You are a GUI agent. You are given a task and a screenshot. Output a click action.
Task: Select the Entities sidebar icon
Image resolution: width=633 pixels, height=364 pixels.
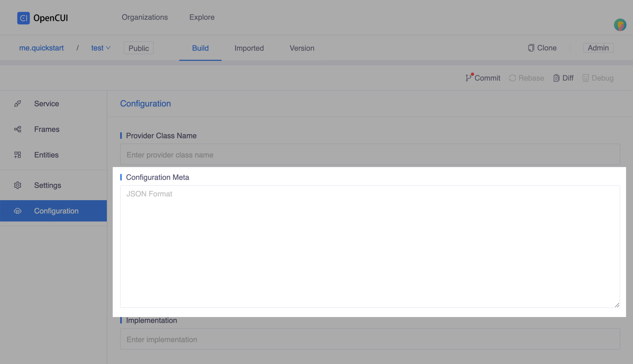pos(17,154)
